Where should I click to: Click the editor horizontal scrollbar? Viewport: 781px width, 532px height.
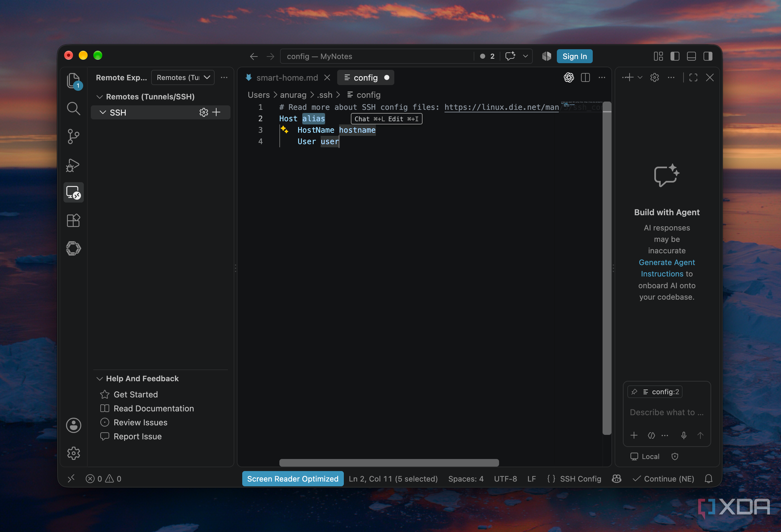coord(389,462)
